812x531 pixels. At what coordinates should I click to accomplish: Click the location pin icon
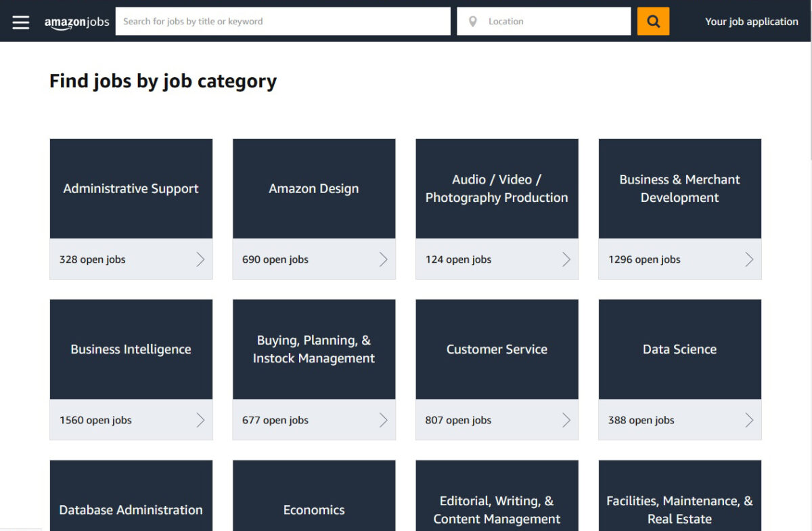point(473,22)
